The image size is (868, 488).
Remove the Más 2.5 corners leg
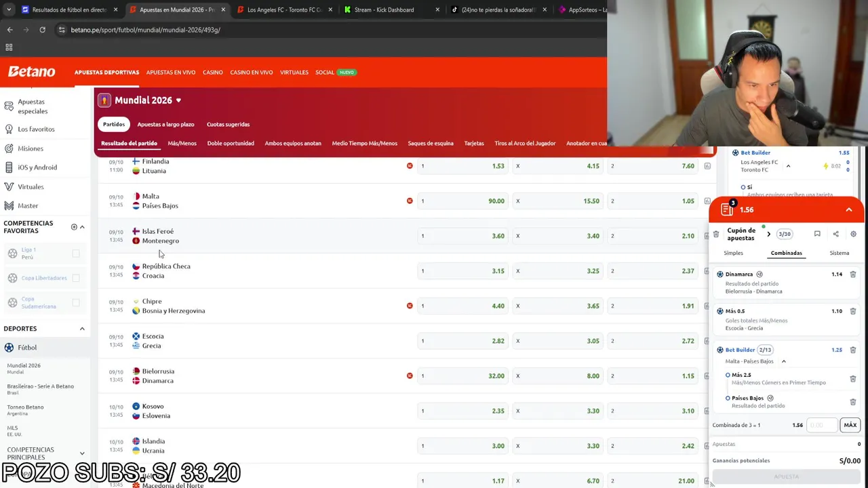click(853, 379)
